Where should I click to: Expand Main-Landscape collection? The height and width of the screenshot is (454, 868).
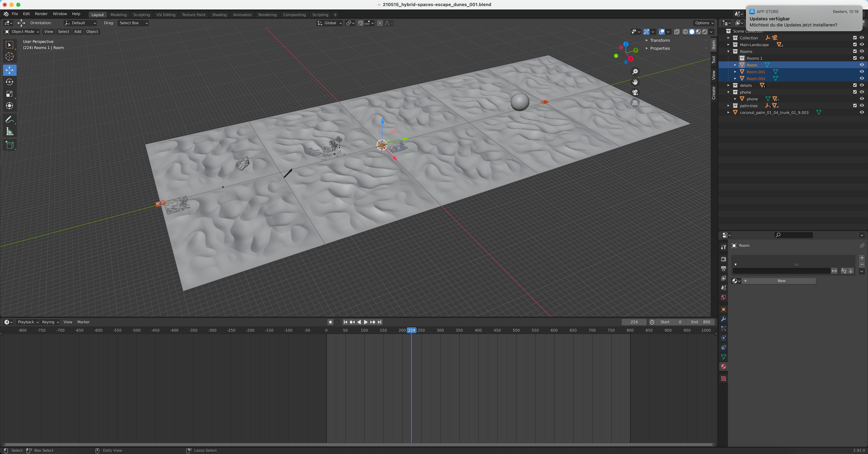click(728, 45)
